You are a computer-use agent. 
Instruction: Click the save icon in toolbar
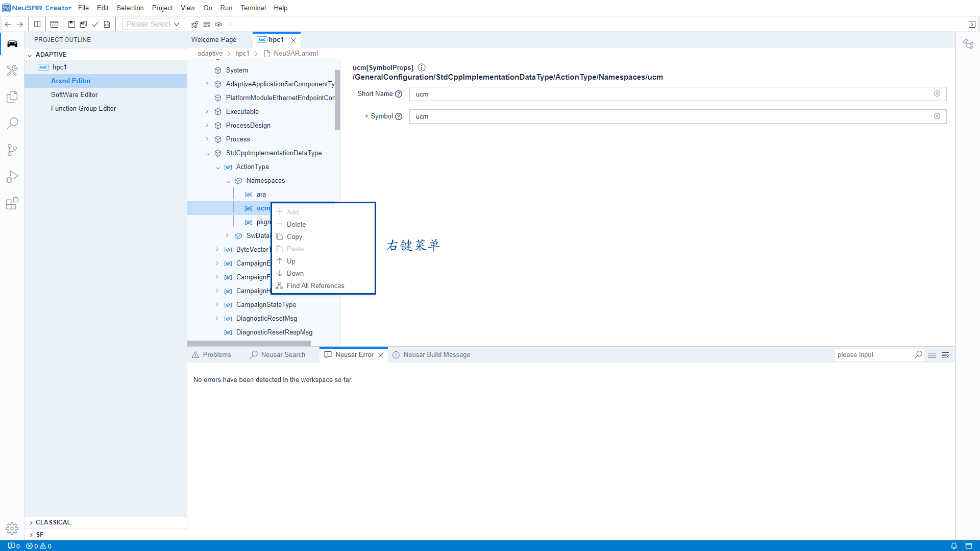coord(71,25)
